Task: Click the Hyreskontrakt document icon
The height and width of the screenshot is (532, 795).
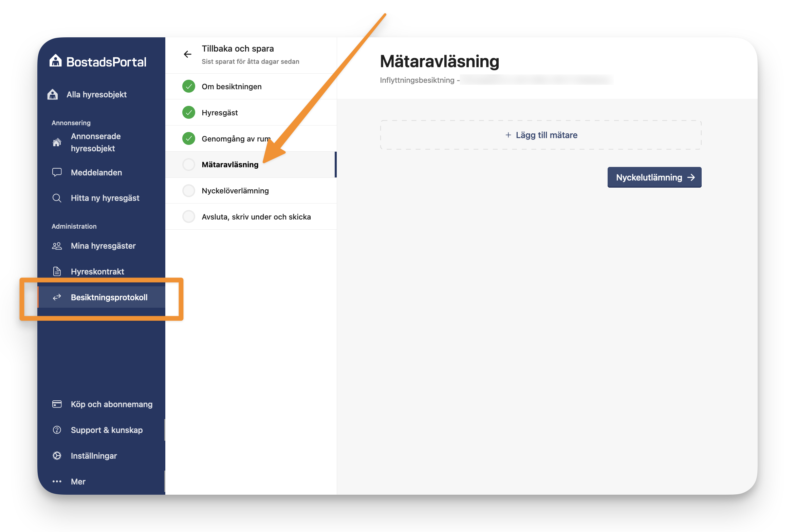Action: point(57,271)
